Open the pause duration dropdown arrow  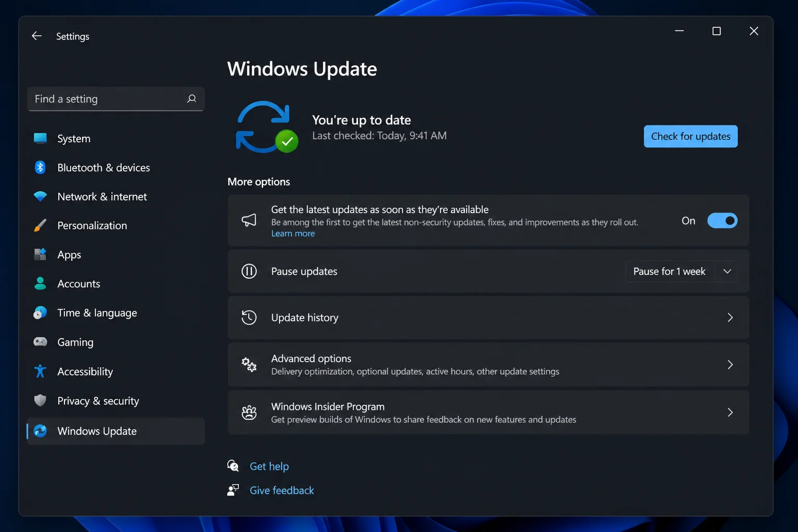pos(727,271)
